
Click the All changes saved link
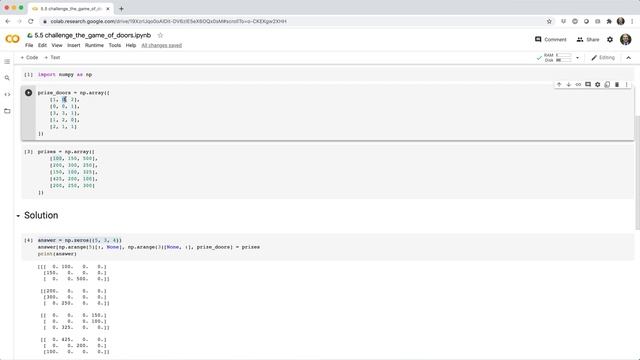pos(162,45)
